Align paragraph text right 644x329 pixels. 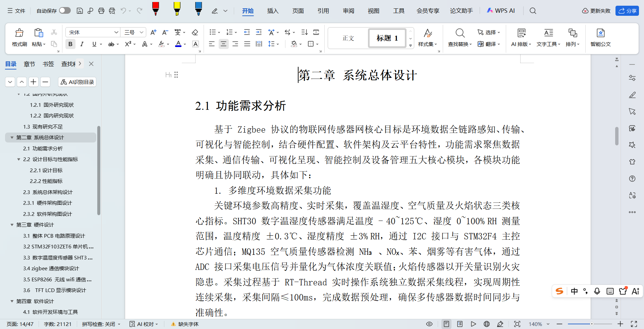235,44
